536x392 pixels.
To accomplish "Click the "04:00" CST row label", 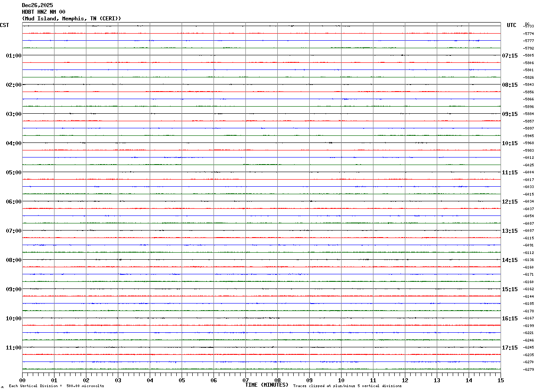I will coord(14,143).
